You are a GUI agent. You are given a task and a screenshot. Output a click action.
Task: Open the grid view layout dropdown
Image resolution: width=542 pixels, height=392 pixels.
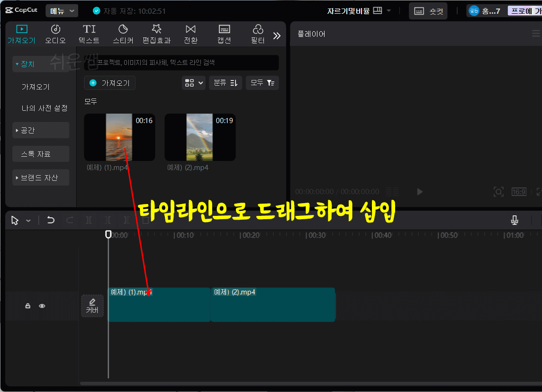point(193,83)
